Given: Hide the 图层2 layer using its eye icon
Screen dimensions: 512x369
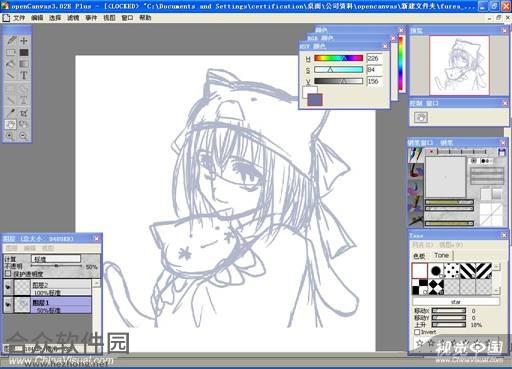Looking at the screenshot, I should 8,287.
